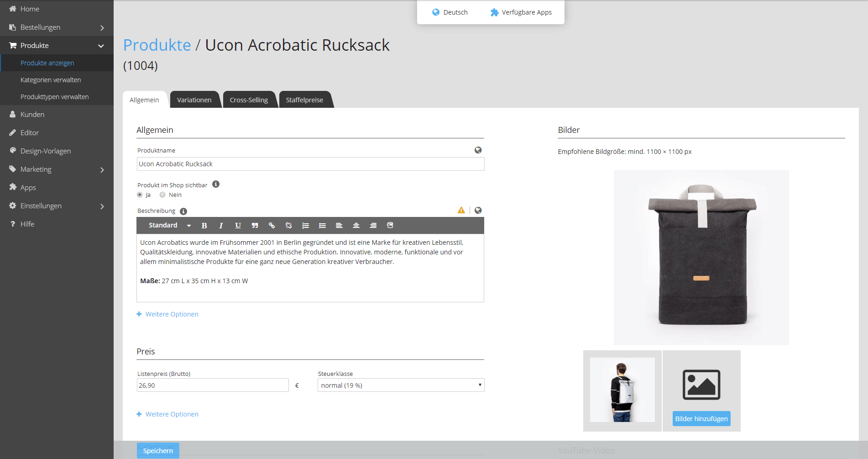Click inside the description text area
This screenshot has width=868, height=459.
[x=310, y=268]
